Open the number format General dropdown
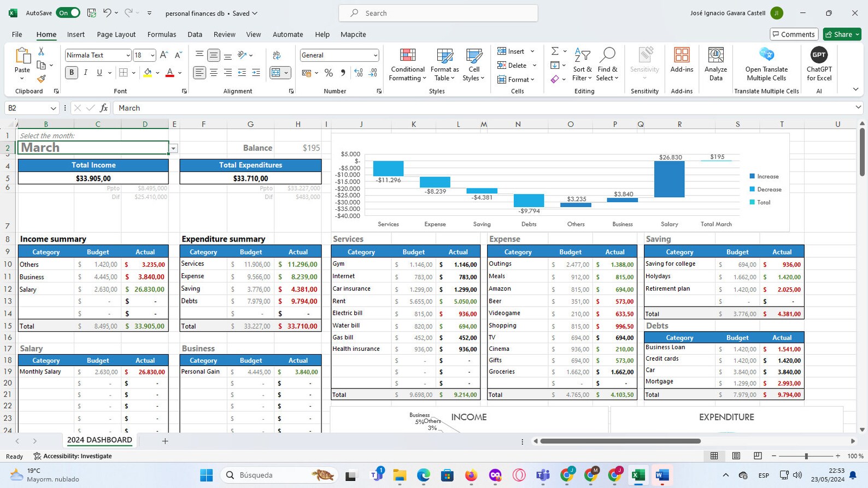Screen dimensions: 868x488 pos(375,55)
